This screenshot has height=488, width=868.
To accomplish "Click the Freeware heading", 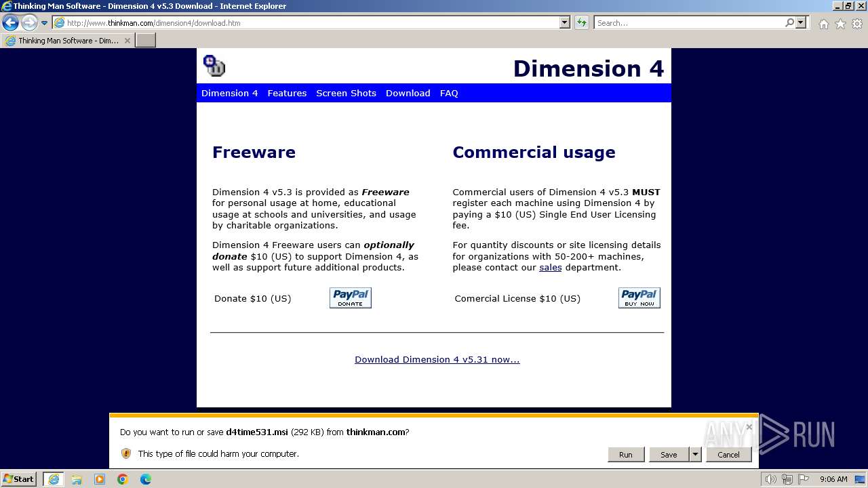I will tap(254, 152).
